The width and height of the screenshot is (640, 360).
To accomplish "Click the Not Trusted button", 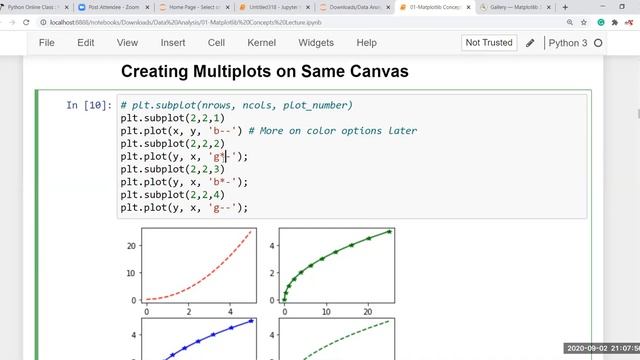I will coord(489,42).
